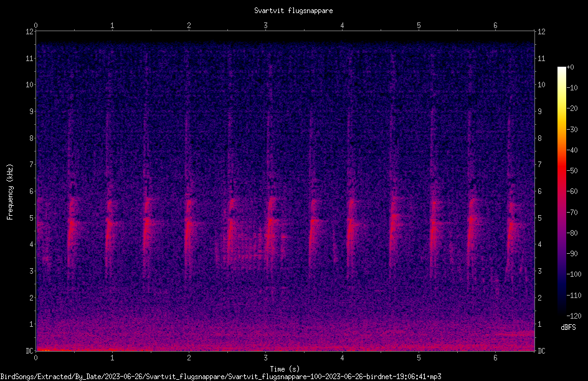Screen dimensions: 588x381
Task: Click the left frequency axis label "1"
Action: [32, 324]
